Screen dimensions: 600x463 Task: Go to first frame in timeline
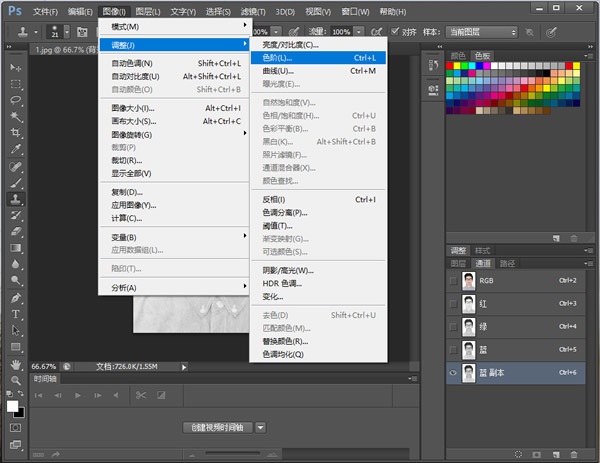[x=38, y=395]
